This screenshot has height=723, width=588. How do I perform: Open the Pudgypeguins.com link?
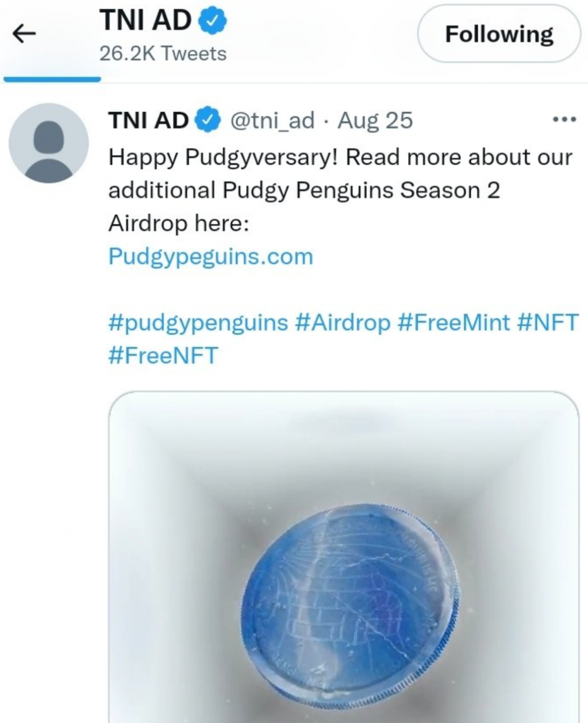pos(210,256)
